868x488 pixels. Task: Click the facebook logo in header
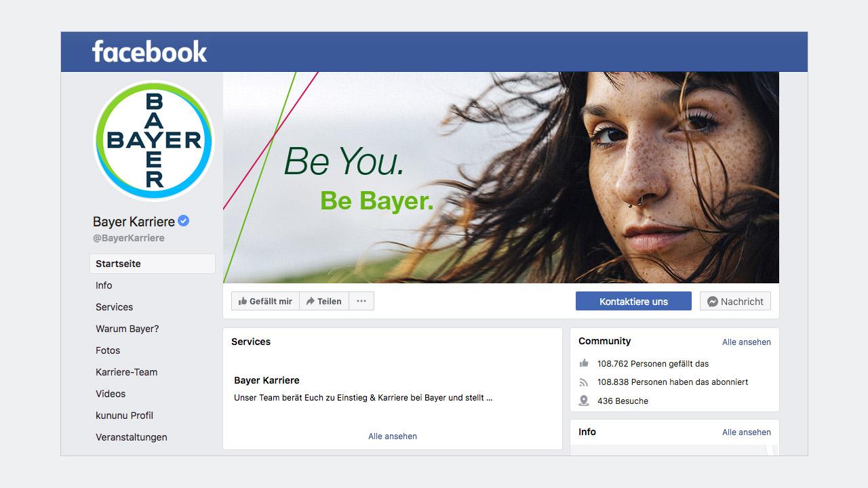coord(150,52)
